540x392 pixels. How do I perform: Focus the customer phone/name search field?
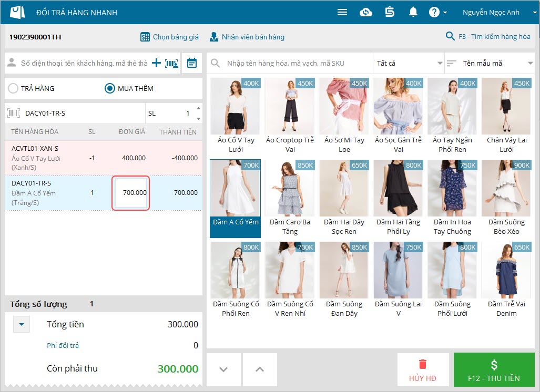point(84,63)
